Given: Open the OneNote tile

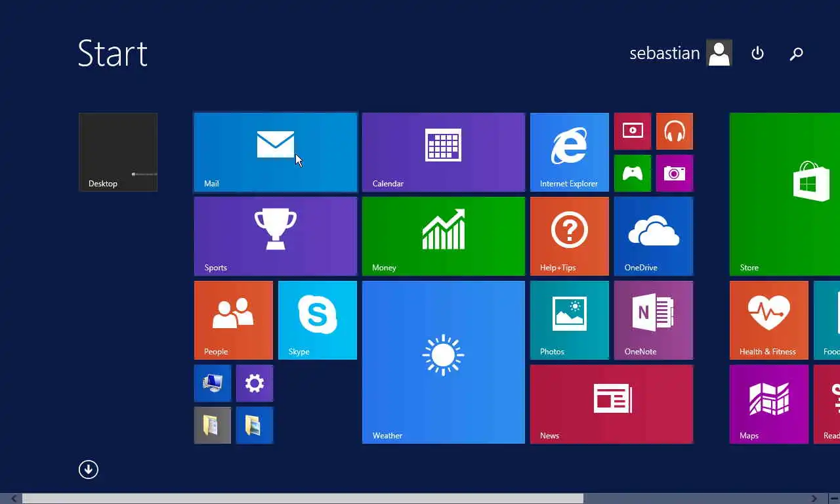Looking at the screenshot, I should tap(654, 320).
